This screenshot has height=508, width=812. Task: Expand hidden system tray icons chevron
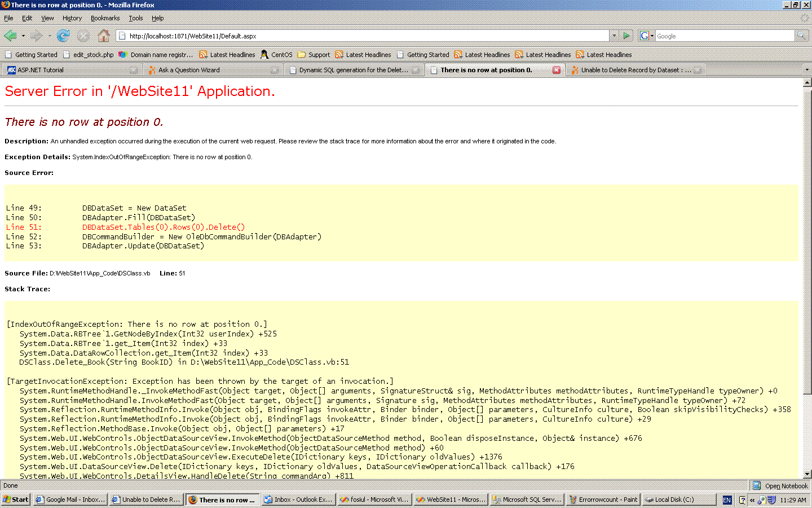coord(752,500)
